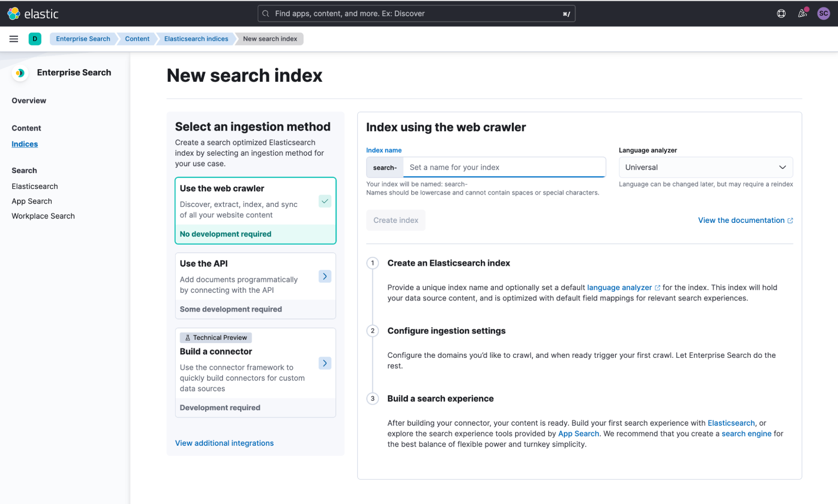
Task: Click the Create an Elasticsearch index step heading
Action: coord(449,263)
